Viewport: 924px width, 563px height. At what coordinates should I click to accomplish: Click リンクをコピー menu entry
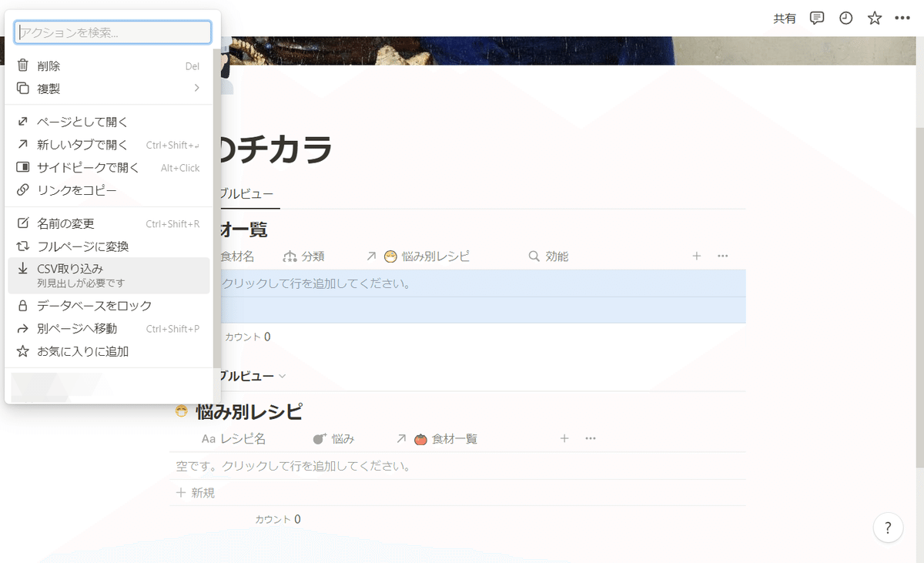(x=109, y=189)
